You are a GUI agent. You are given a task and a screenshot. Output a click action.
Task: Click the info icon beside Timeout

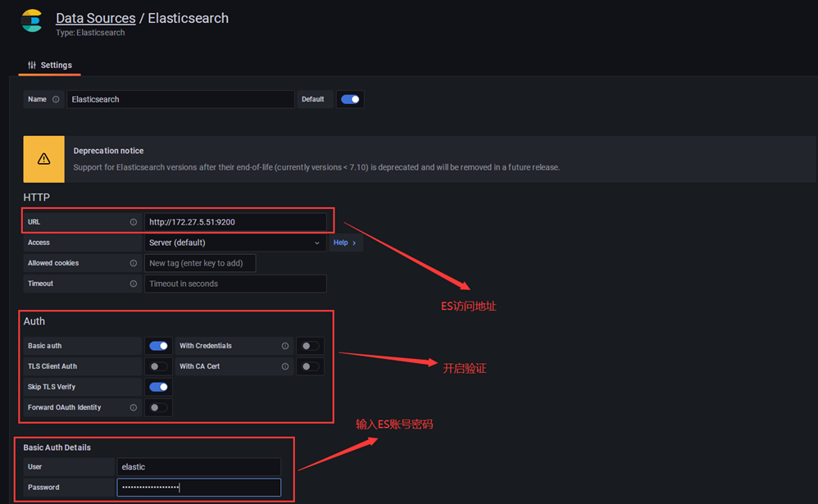click(x=134, y=284)
